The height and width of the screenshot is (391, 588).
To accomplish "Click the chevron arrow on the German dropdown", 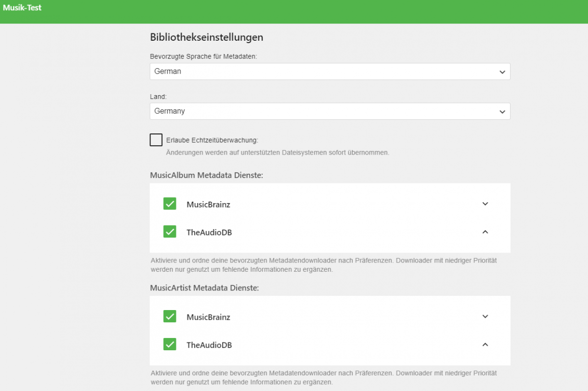I will tap(502, 72).
